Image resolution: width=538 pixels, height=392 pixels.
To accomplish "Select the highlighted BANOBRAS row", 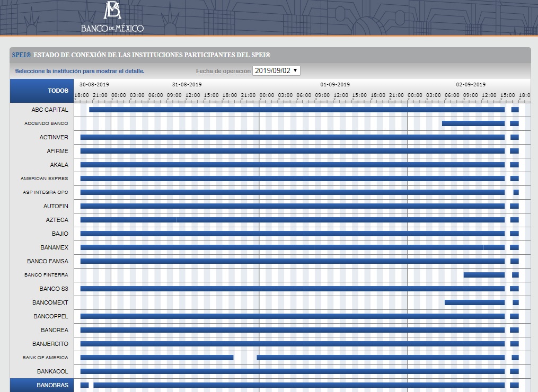I will (x=52, y=385).
